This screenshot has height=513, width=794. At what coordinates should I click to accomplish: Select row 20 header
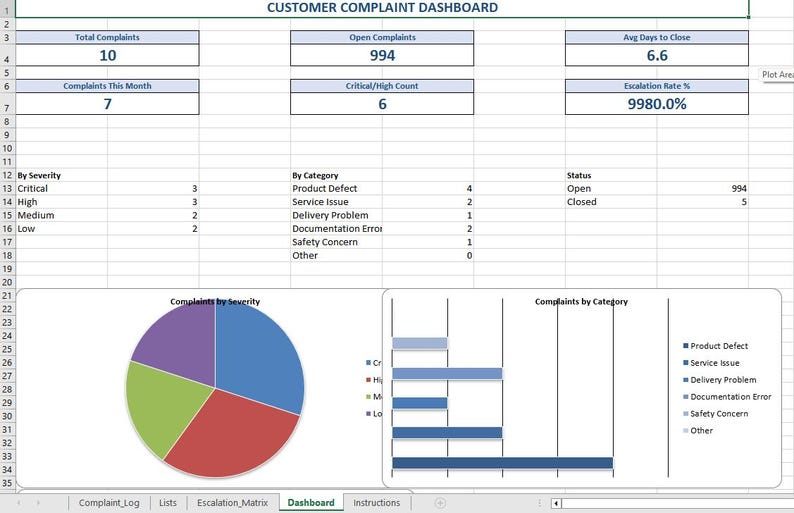(x=7, y=283)
